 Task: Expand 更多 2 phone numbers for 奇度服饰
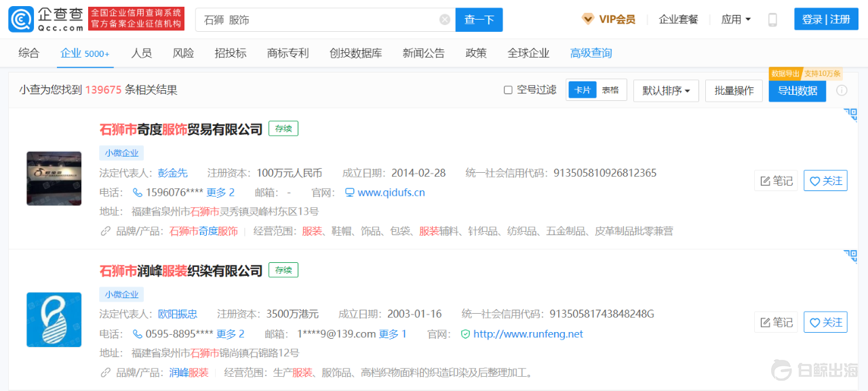[220, 192]
